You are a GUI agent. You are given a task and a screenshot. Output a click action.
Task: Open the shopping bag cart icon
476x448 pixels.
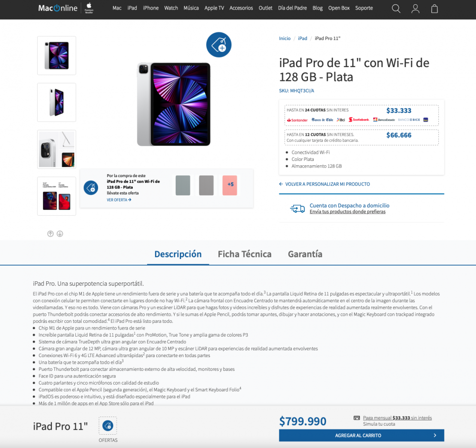click(x=435, y=9)
